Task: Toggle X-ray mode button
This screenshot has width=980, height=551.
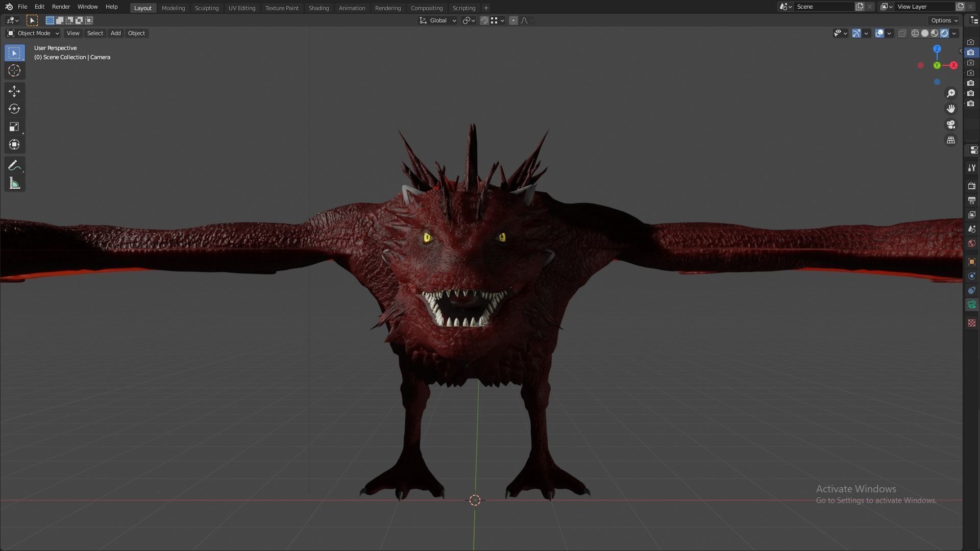Action: pyautogui.click(x=902, y=33)
